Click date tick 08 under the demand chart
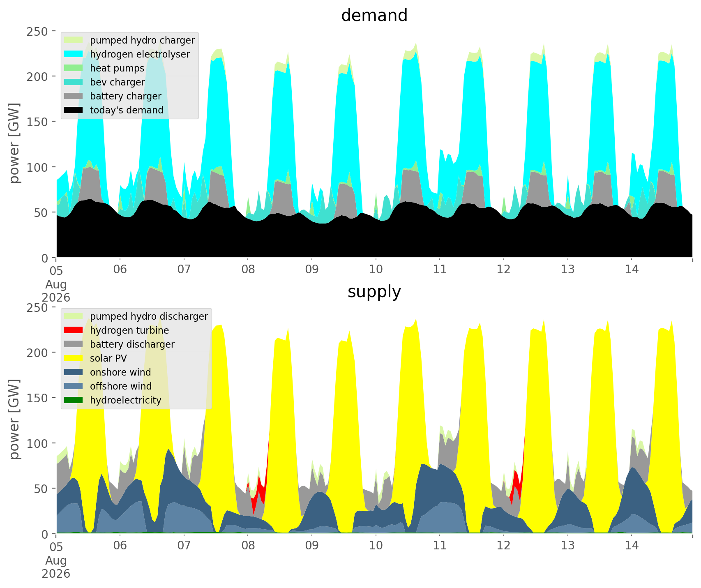The height and width of the screenshot is (588, 701). coord(248,270)
